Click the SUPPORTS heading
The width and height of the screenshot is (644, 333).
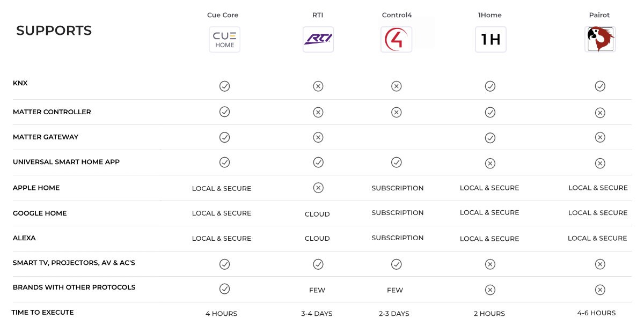point(54,31)
